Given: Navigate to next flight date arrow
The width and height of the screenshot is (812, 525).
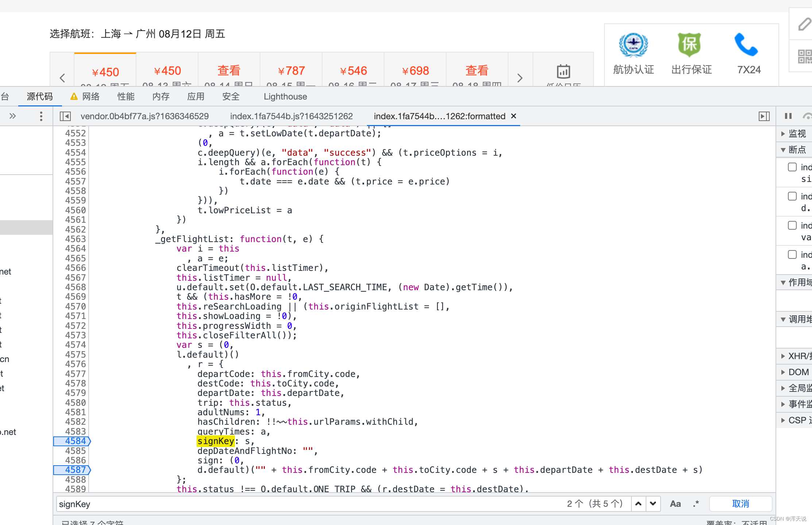Looking at the screenshot, I should 520,76.
